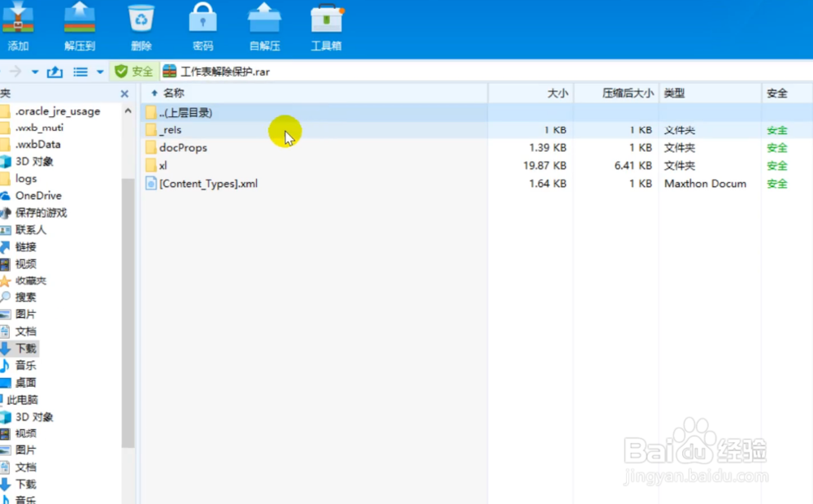Click the green 安全 shield badge
813x504 pixels.
(x=134, y=71)
